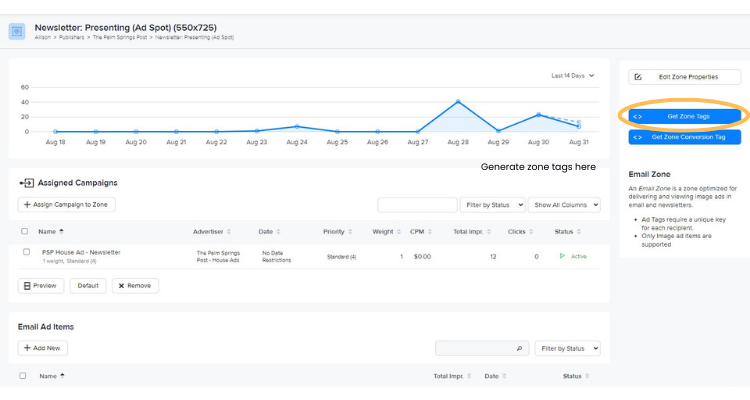
Task: Click the zone icon beside the page title
Action: (x=17, y=31)
